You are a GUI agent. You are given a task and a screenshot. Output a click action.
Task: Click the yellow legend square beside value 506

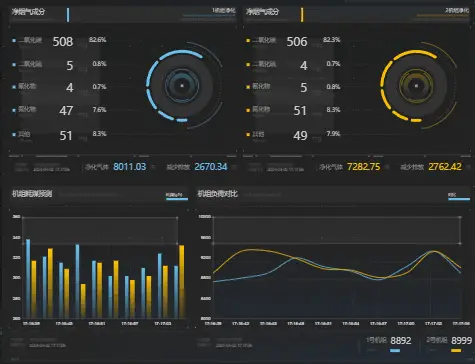pyautogui.click(x=248, y=41)
